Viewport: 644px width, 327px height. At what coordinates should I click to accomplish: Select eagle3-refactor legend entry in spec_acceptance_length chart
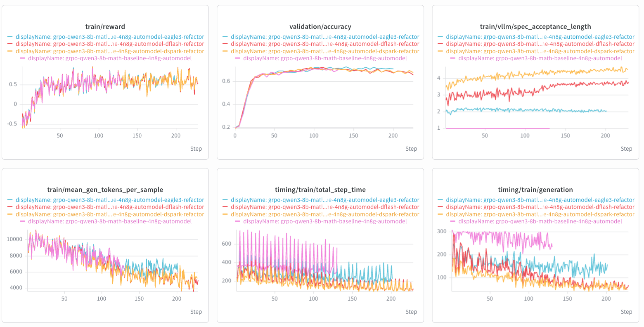click(x=535, y=37)
